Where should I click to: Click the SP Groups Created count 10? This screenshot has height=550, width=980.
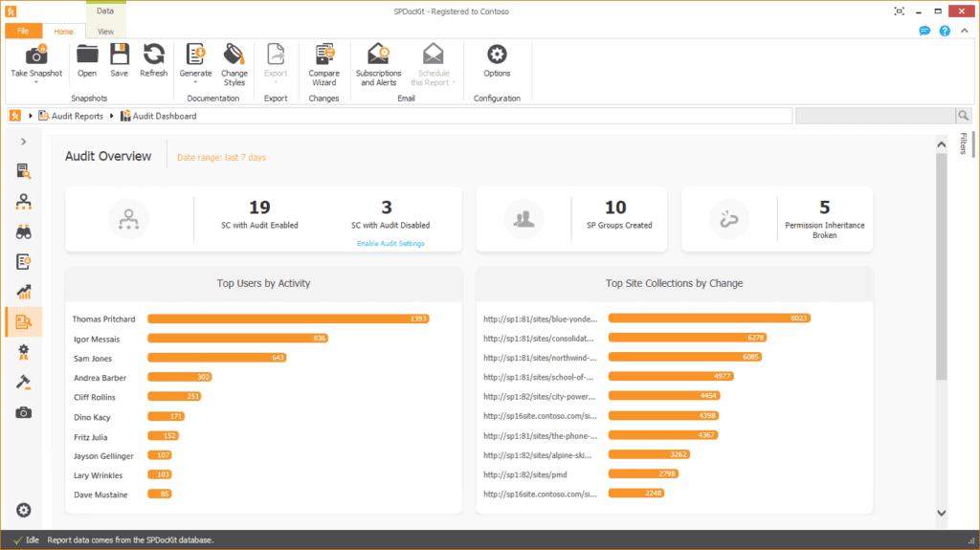point(615,207)
